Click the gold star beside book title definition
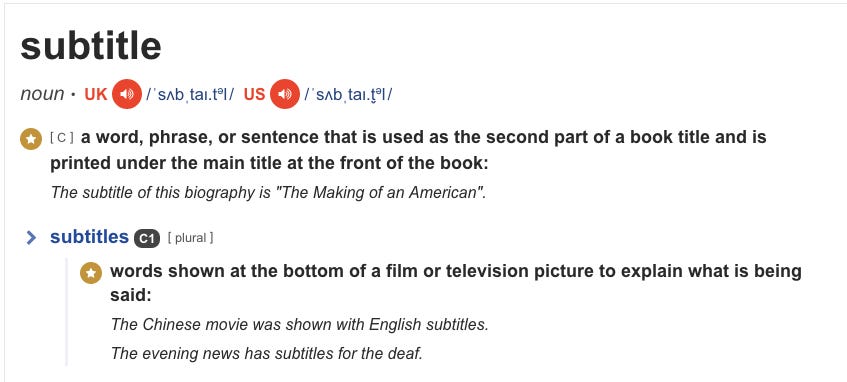Image resolution: width=847 pixels, height=382 pixels. tap(31, 139)
